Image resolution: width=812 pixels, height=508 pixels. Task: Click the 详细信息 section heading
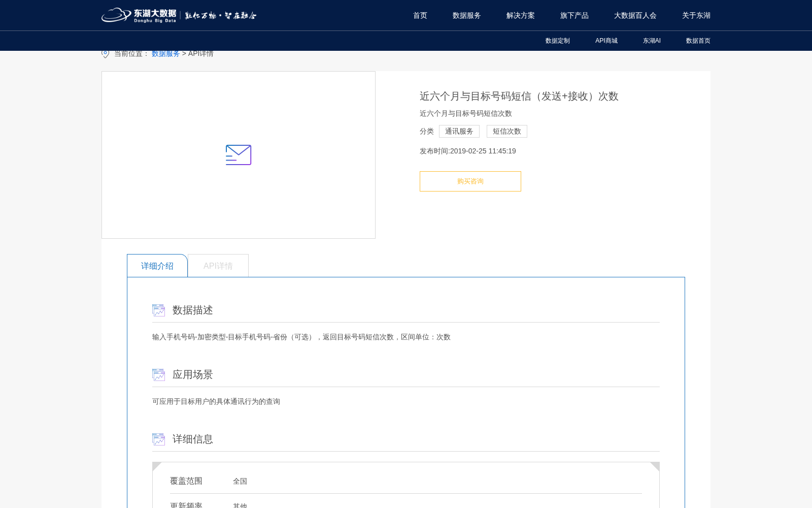coord(193,439)
